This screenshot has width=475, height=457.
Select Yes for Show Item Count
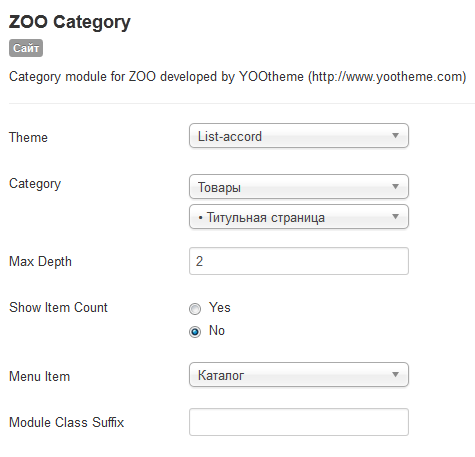[195, 309]
